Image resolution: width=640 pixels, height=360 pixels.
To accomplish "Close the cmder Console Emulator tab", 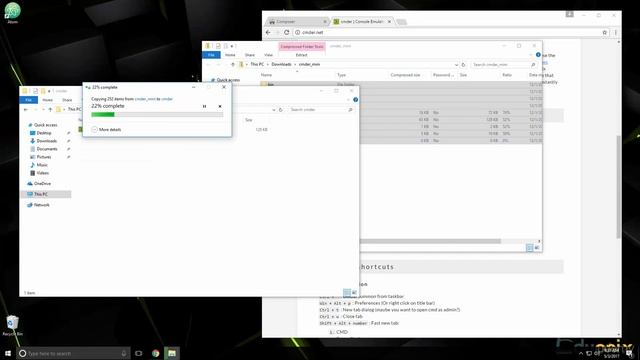I will [389, 22].
